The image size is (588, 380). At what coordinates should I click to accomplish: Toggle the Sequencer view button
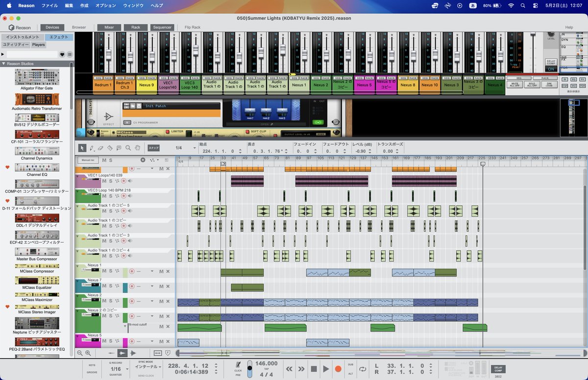[162, 27]
